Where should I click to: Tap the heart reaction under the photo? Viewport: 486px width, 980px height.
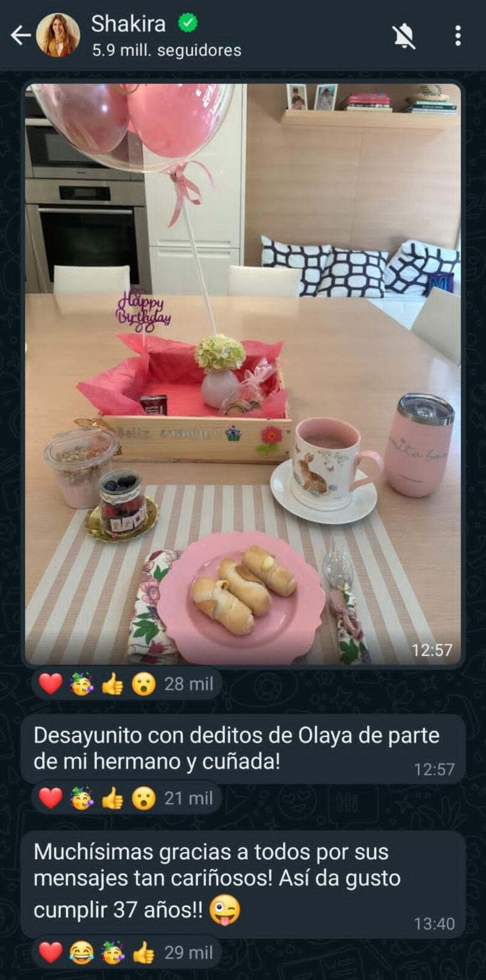tap(50, 684)
